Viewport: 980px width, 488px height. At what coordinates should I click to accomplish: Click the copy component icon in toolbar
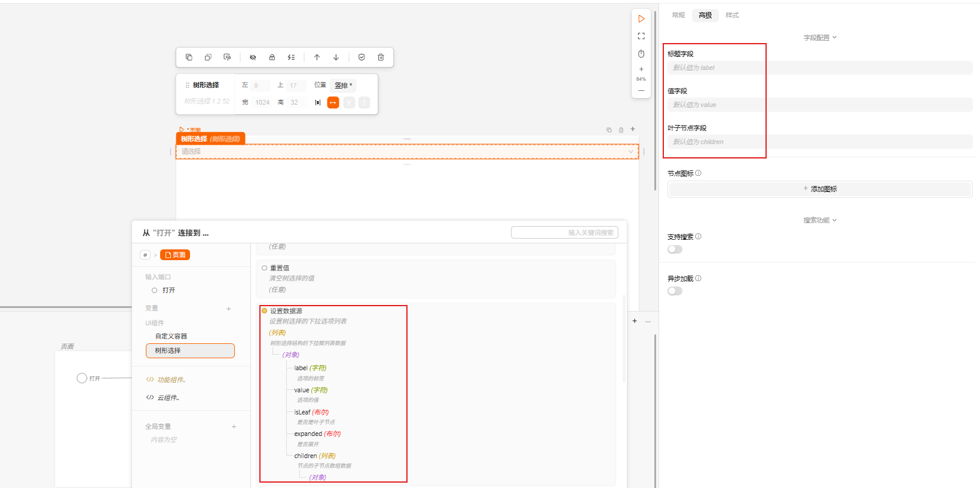pyautogui.click(x=189, y=57)
